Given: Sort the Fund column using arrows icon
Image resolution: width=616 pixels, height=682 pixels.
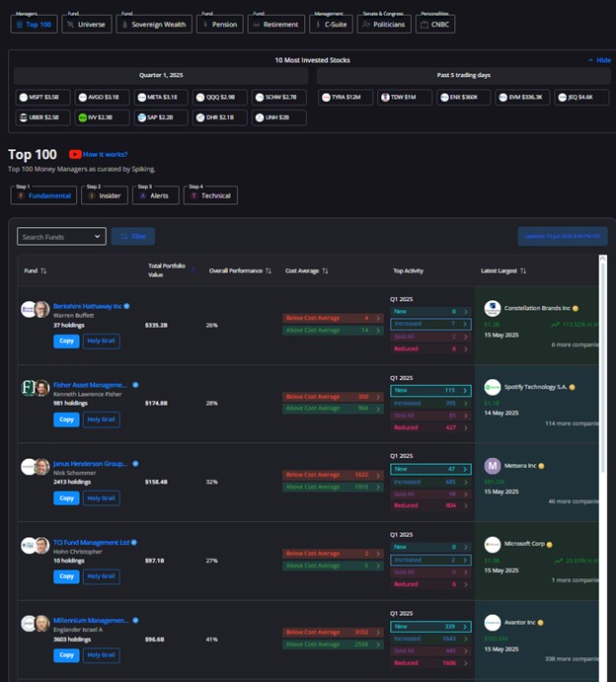Looking at the screenshot, I should [x=43, y=270].
